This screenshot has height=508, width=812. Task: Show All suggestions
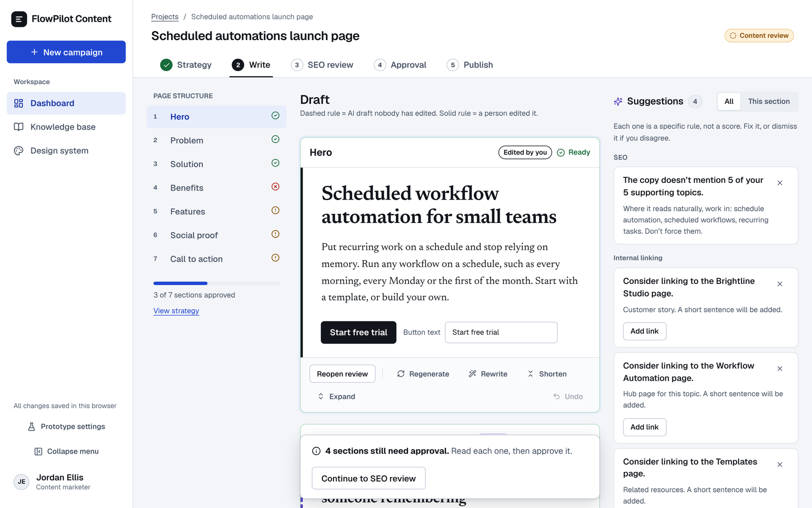[729, 102]
